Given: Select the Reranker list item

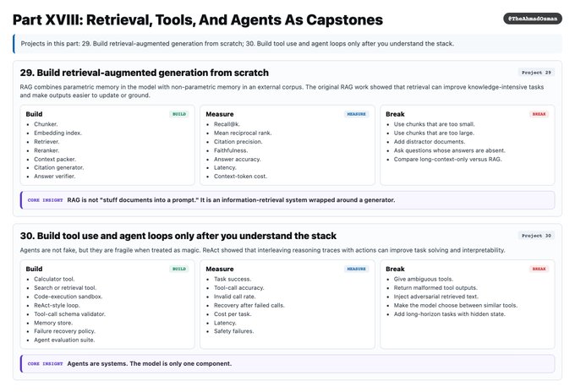Looking at the screenshot, I should [x=47, y=150].
